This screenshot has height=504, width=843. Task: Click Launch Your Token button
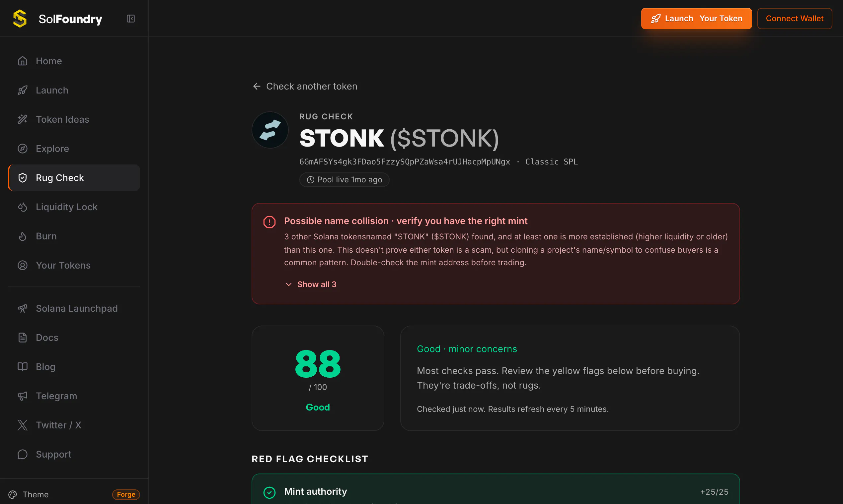[697, 19]
